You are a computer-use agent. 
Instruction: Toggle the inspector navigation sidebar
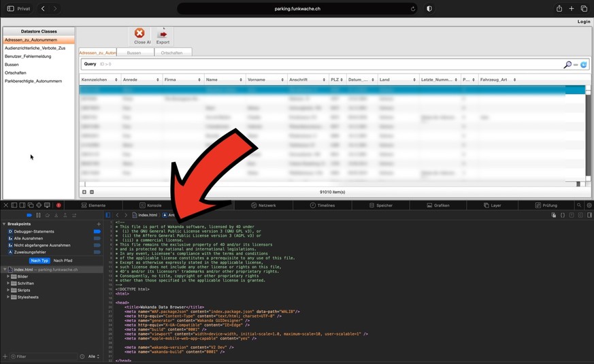pyautogui.click(x=108, y=215)
